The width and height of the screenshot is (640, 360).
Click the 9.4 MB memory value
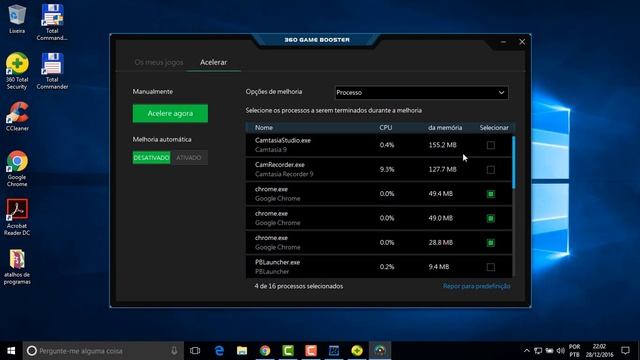pyautogui.click(x=439, y=267)
